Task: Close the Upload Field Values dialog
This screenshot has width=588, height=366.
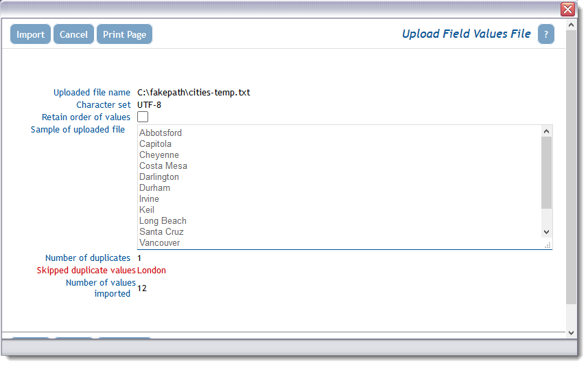Action: (x=567, y=9)
